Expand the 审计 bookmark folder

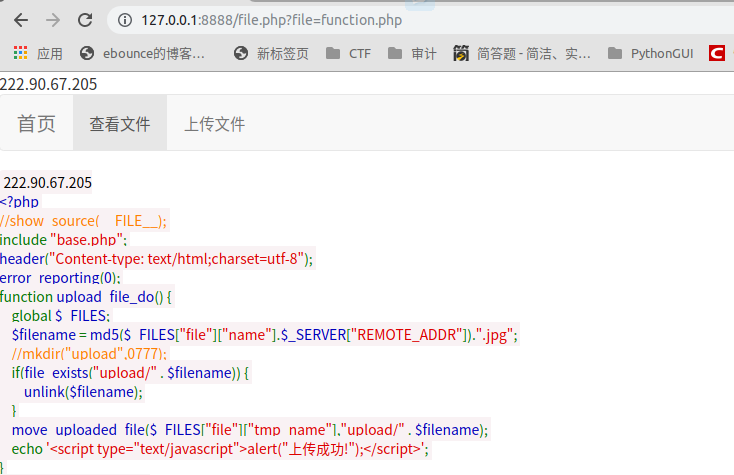point(412,53)
